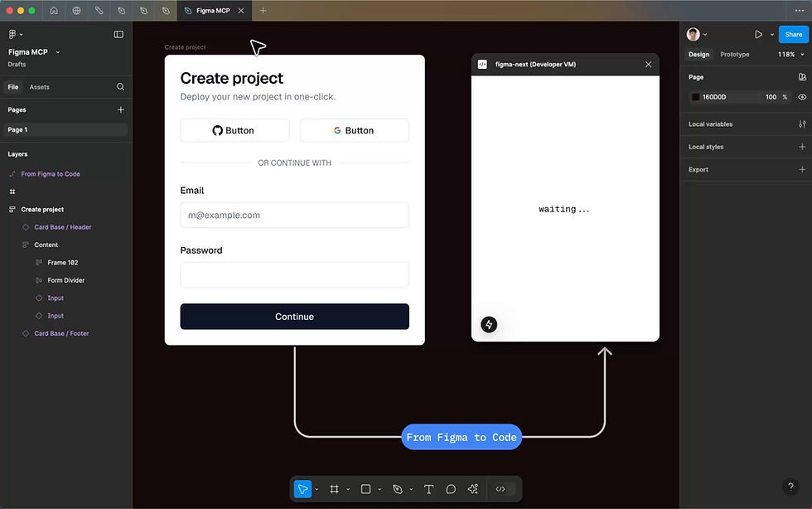Image resolution: width=812 pixels, height=509 pixels.
Task: Select the Figma MCP browser tab
Action: 214,11
